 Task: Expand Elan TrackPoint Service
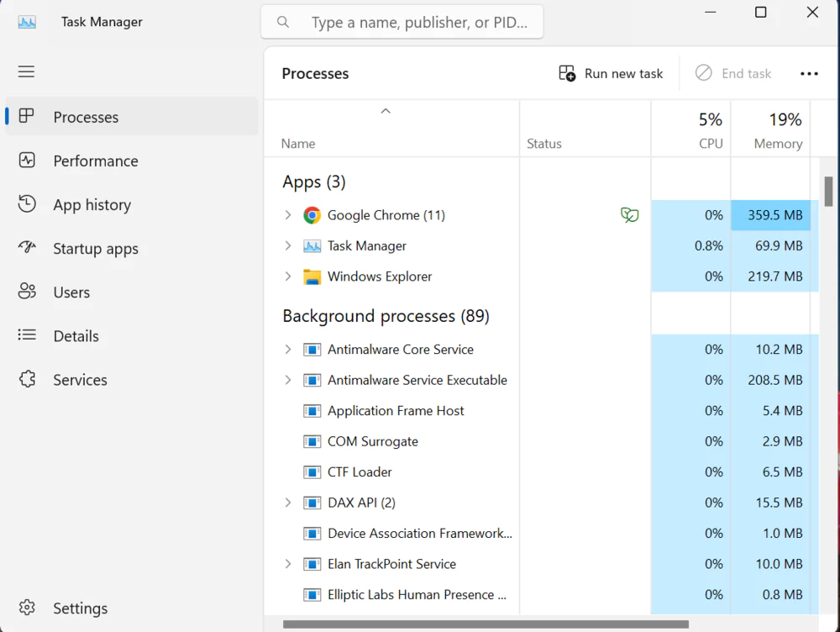pos(288,564)
